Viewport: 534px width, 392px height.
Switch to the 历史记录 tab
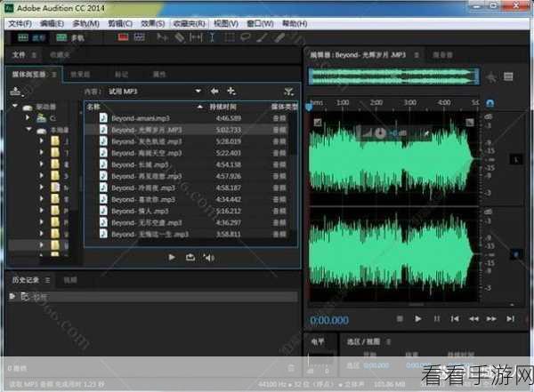(x=26, y=280)
